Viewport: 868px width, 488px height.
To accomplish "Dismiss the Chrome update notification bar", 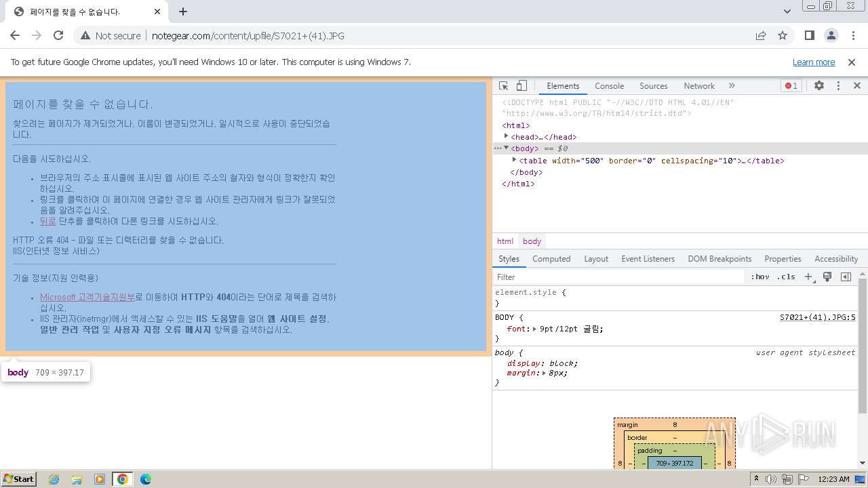I will tap(852, 62).
